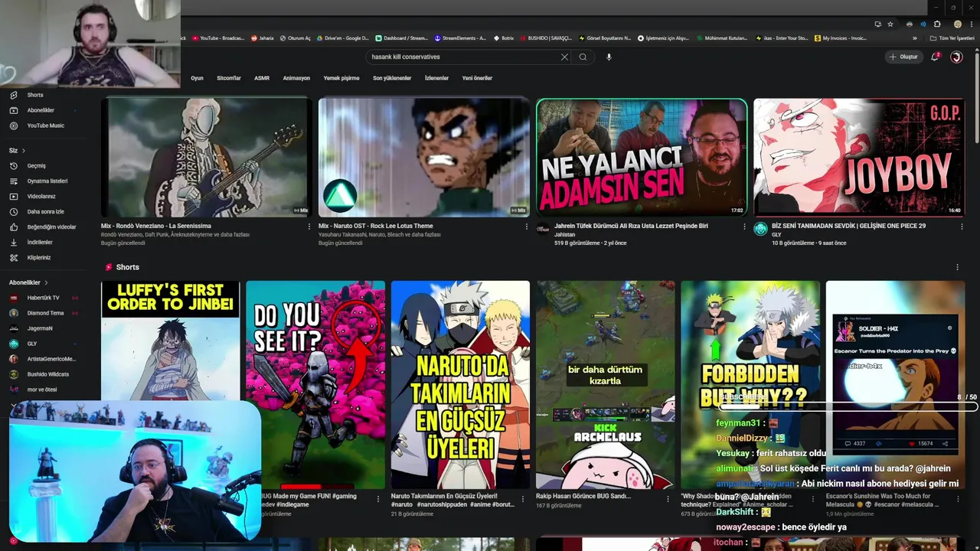Select the Oyun filter chip
The width and height of the screenshot is (980, 551).
click(197, 78)
